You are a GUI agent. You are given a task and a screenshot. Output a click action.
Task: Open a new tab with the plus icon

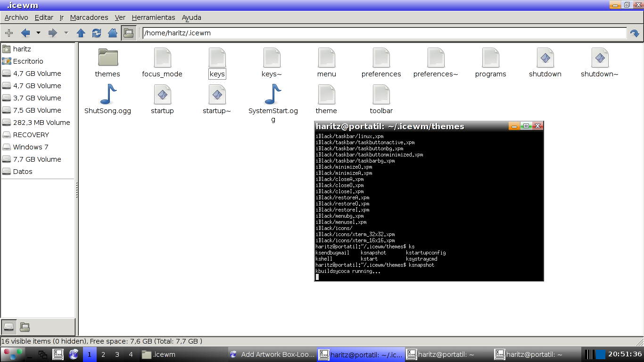point(8,33)
